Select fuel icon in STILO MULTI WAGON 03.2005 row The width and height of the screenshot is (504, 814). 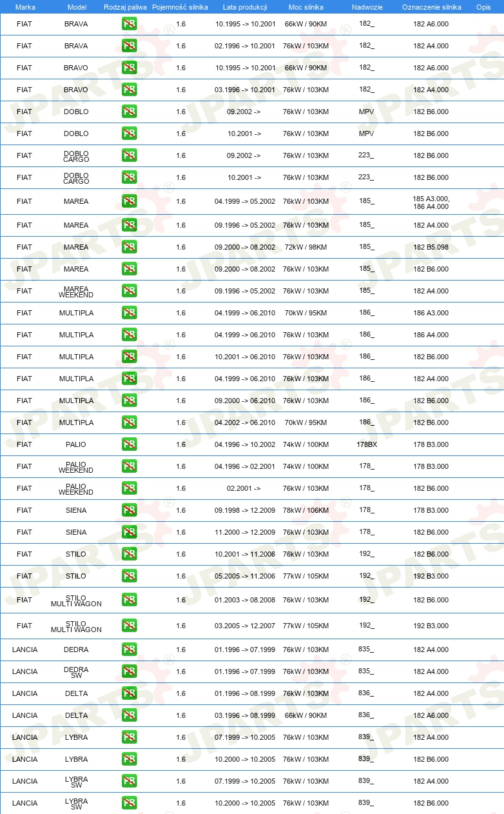129,626
